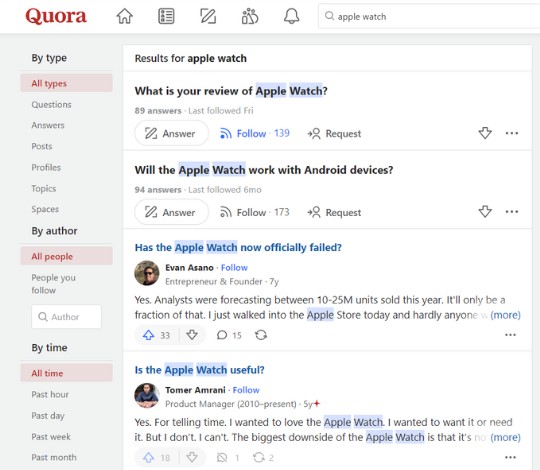540x470 pixels.
Task: Filter results to Past hour
Action: pos(50,394)
